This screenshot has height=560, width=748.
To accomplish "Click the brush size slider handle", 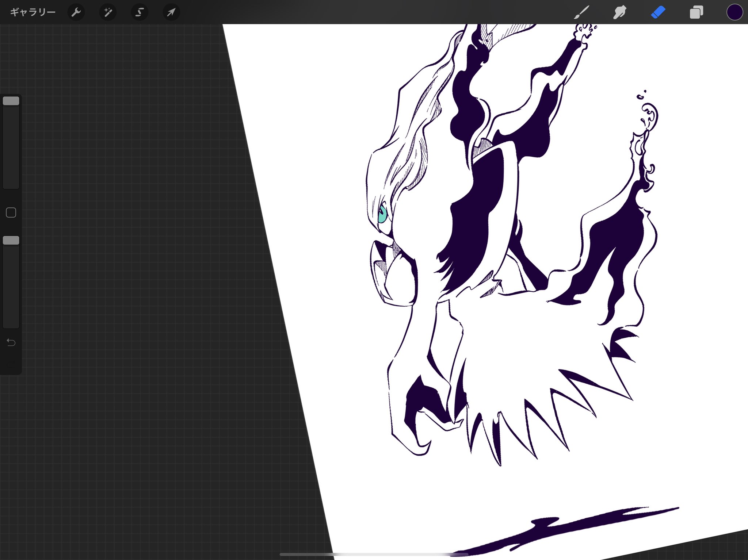I will 11,101.
